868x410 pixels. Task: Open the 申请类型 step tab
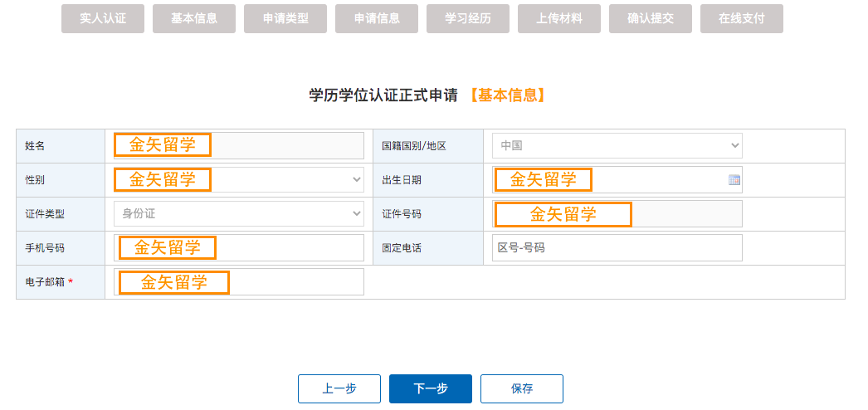click(285, 18)
